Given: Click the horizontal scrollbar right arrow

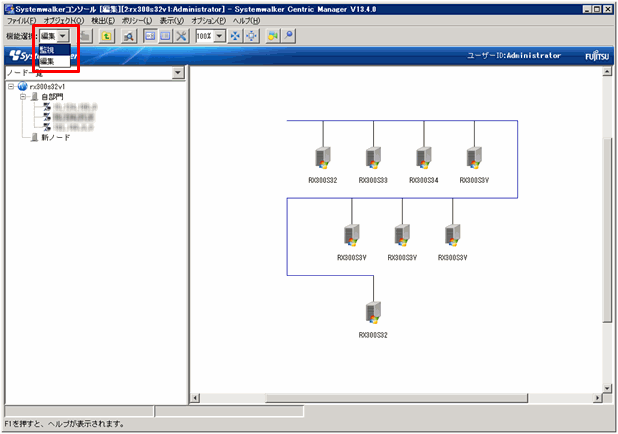Looking at the screenshot, I should (598, 398).
